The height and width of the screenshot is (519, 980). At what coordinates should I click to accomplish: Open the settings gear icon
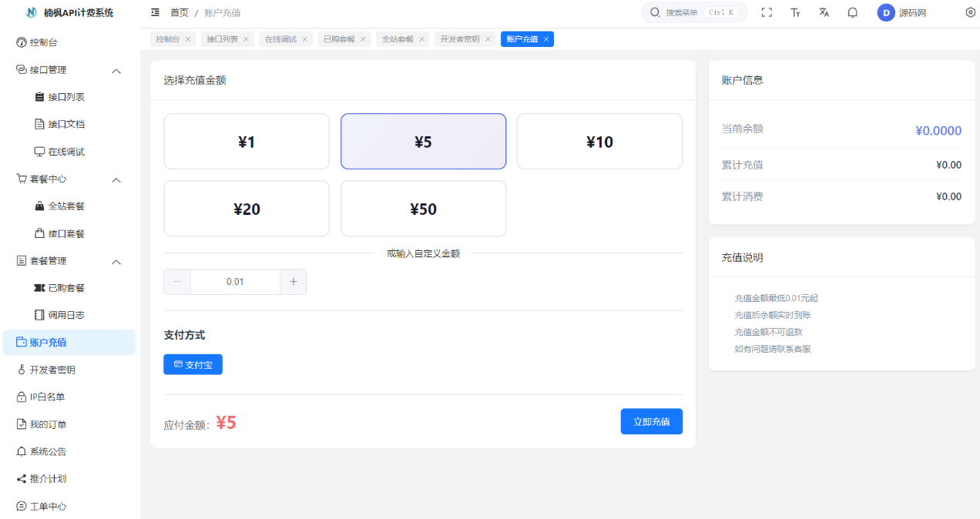970,12
